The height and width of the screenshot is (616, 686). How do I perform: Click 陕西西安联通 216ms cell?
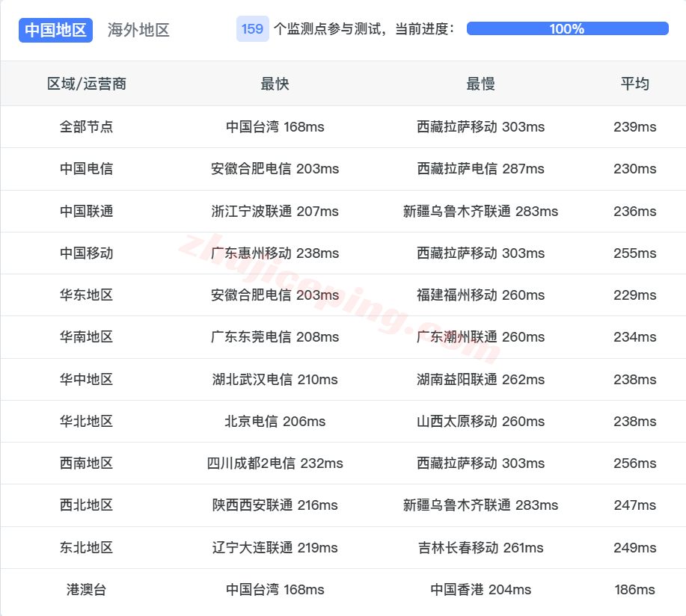pos(275,505)
